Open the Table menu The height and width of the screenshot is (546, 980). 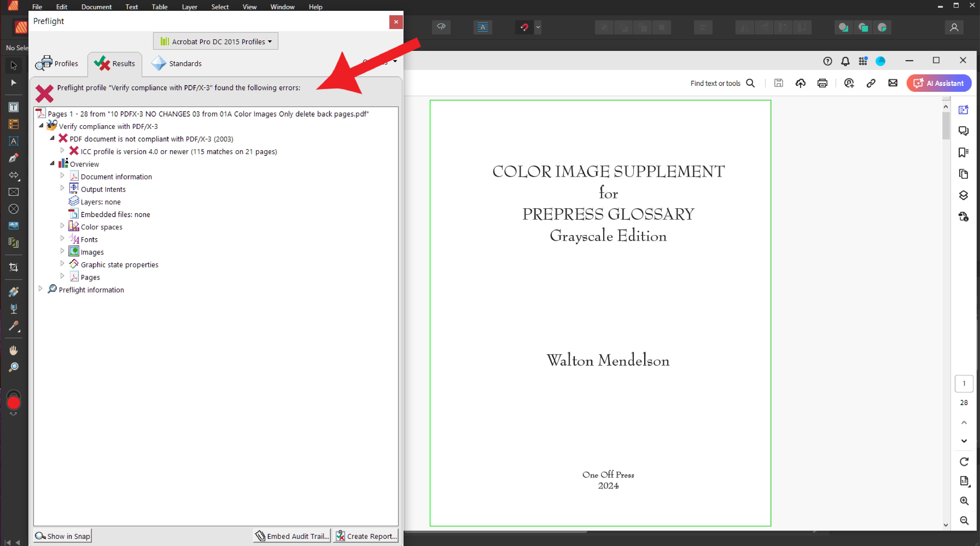click(x=159, y=7)
